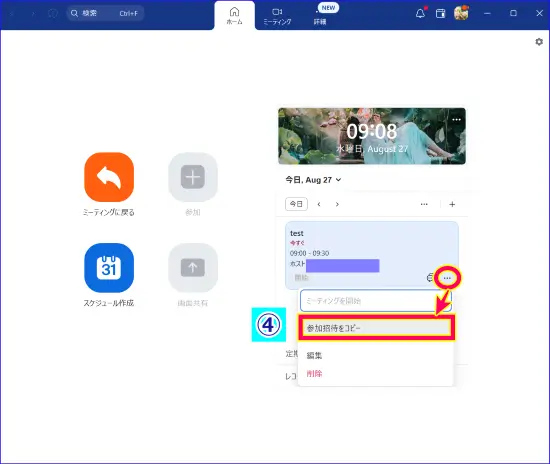Screen dimensions: 550x464
Task: Switch to the Home tab
Action: pos(234,16)
